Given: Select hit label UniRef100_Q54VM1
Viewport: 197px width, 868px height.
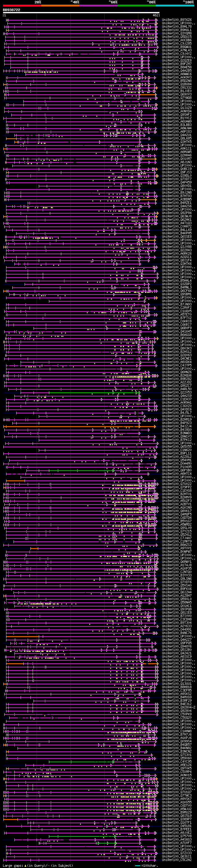Looking at the screenshot, I should 176,460.
